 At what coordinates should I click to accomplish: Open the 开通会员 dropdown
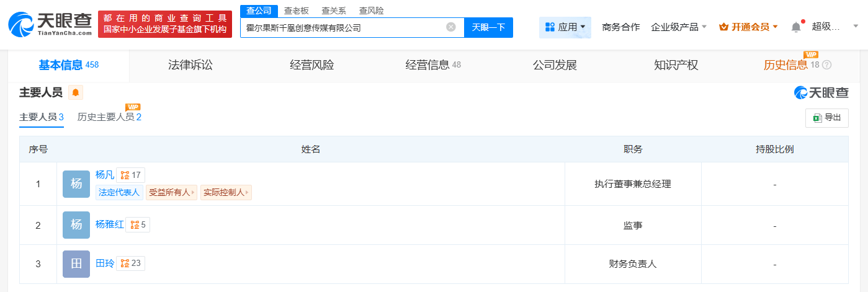coord(748,27)
